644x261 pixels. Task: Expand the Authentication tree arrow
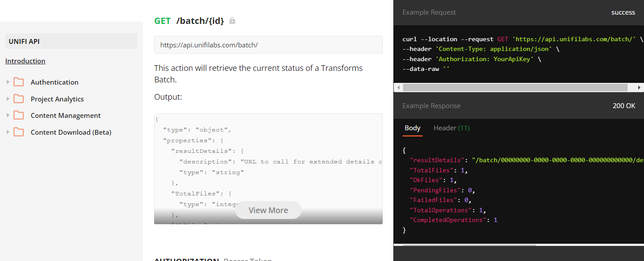click(x=8, y=82)
